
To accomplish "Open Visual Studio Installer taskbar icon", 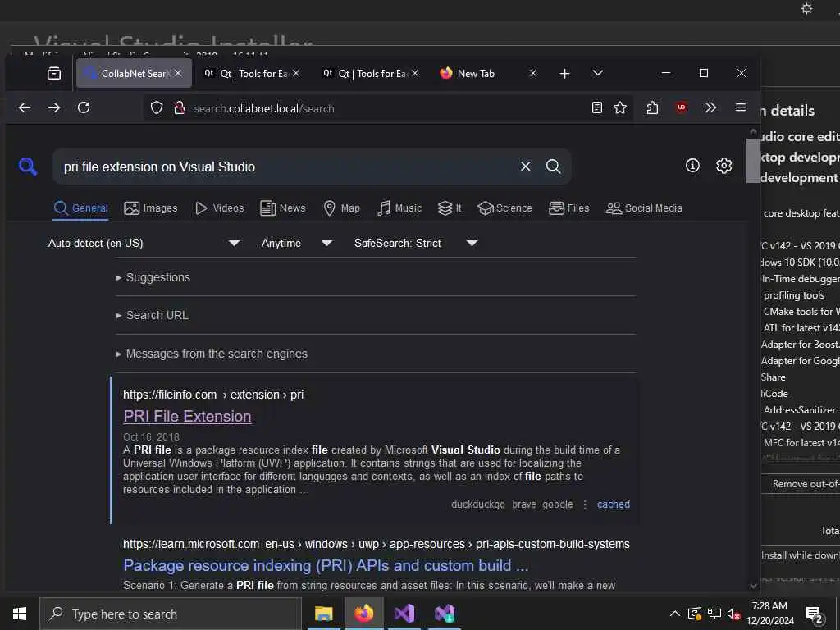I will point(445,614).
